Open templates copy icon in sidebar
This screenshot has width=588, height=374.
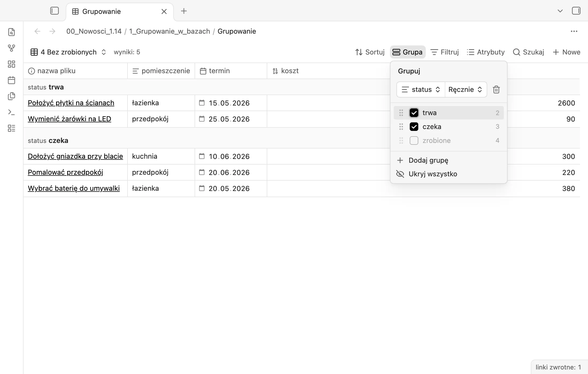[11, 96]
